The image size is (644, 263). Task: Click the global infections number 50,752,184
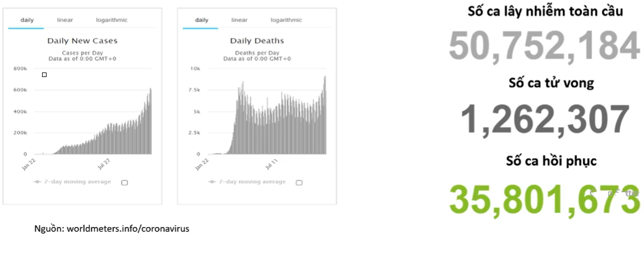coord(544,46)
